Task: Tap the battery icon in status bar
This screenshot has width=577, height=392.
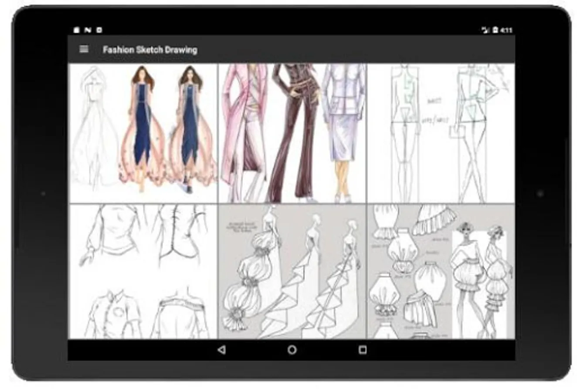Action: (495, 30)
